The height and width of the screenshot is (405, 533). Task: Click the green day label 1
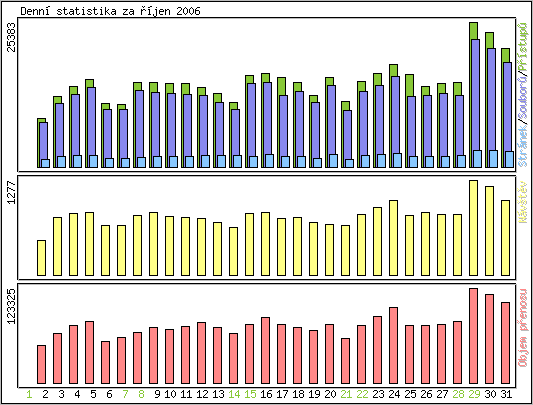pyautogui.click(x=30, y=394)
